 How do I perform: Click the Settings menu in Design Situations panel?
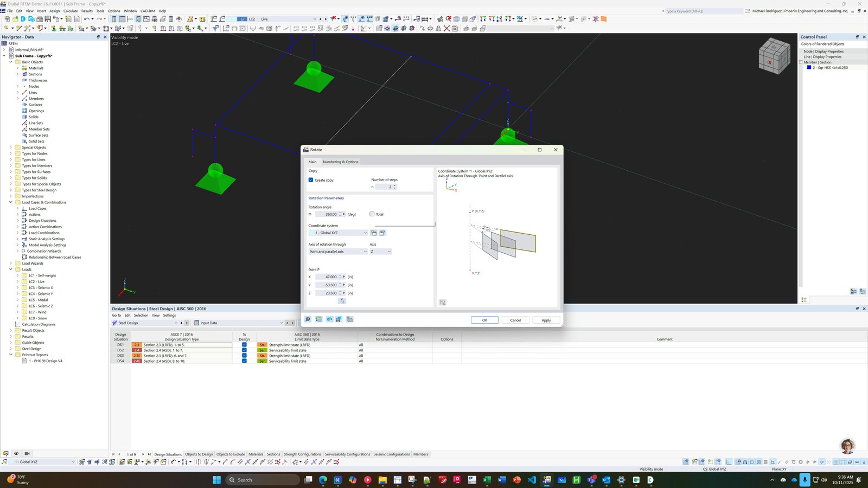[169, 315]
